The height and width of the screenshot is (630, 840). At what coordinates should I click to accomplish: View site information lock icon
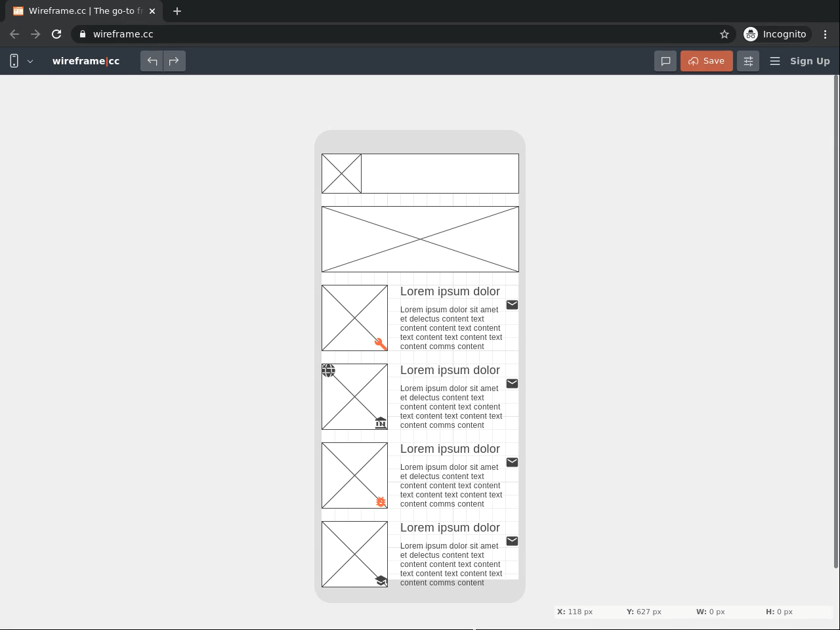[82, 34]
